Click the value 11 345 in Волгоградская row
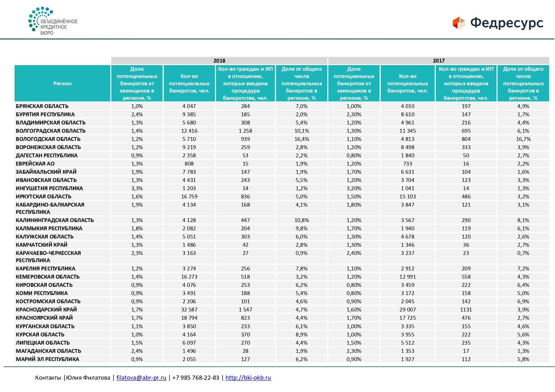Viewport: 555px width, 392px height. (408, 131)
